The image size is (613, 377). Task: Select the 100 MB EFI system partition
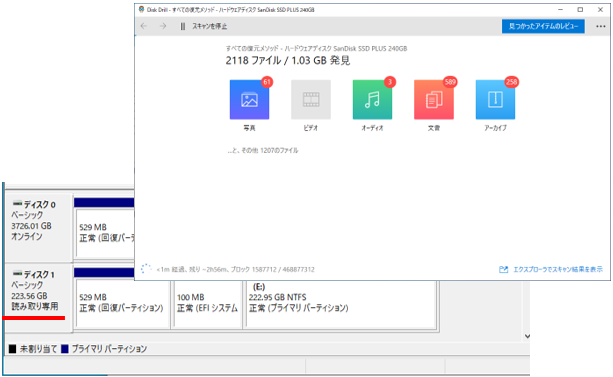click(x=207, y=303)
